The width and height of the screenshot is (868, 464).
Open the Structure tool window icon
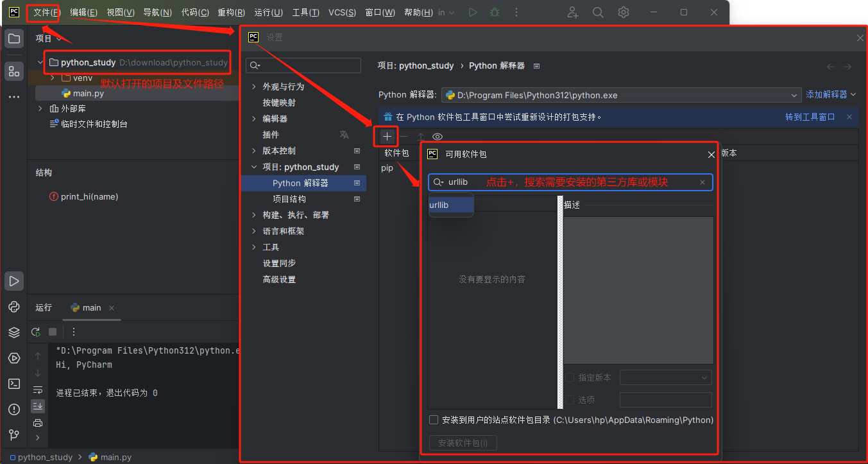point(13,71)
